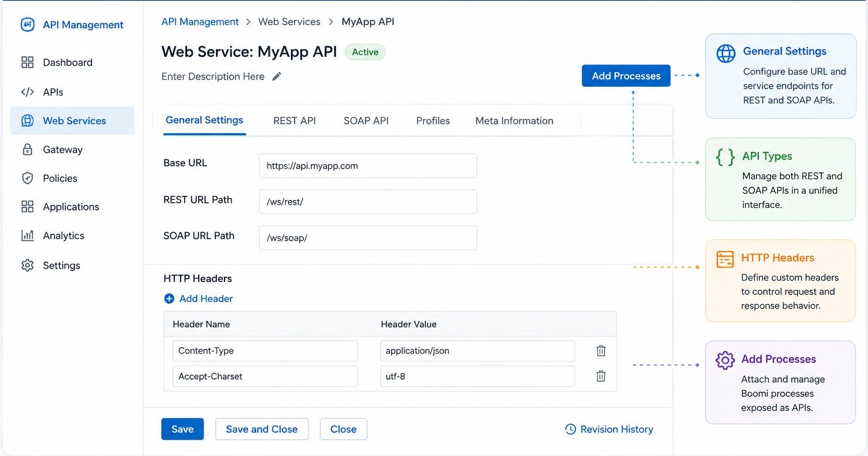868x456 pixels.
Task: Click the Header Value column heading
Action: click(409, 324)
